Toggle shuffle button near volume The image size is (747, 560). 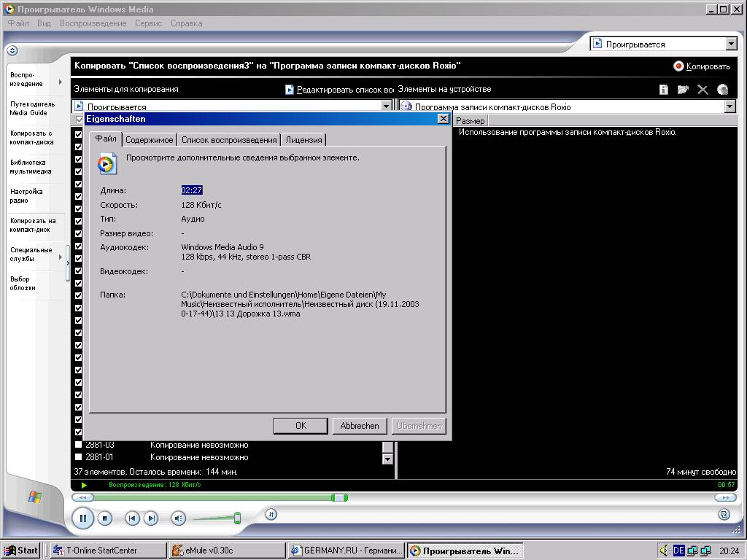[271, 514]
